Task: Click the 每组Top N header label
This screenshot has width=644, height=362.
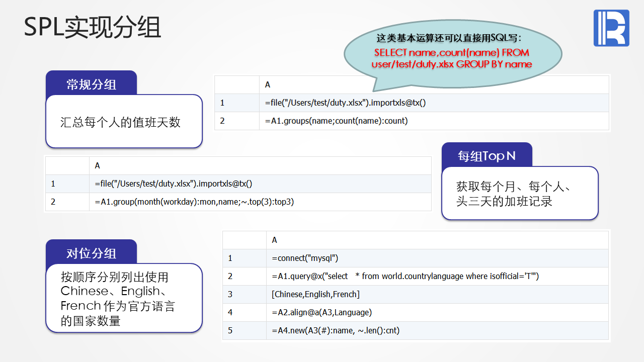Action: (x=487, y=156)
